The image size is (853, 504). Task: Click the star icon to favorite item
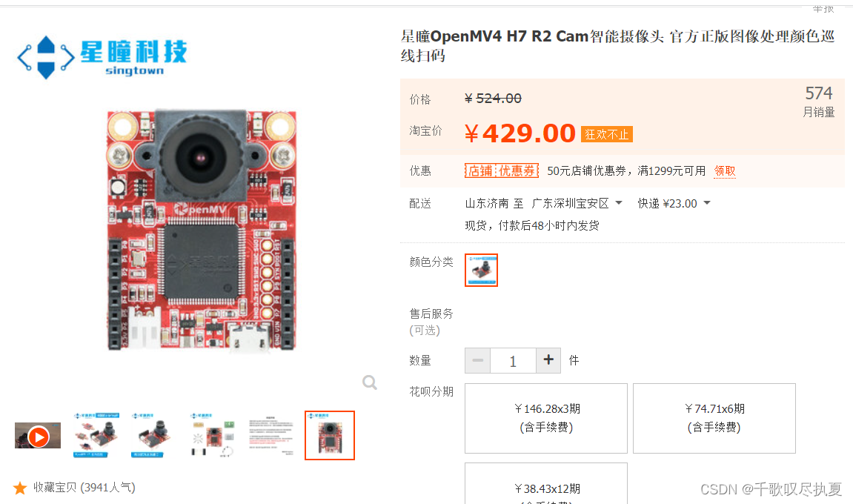20,488
